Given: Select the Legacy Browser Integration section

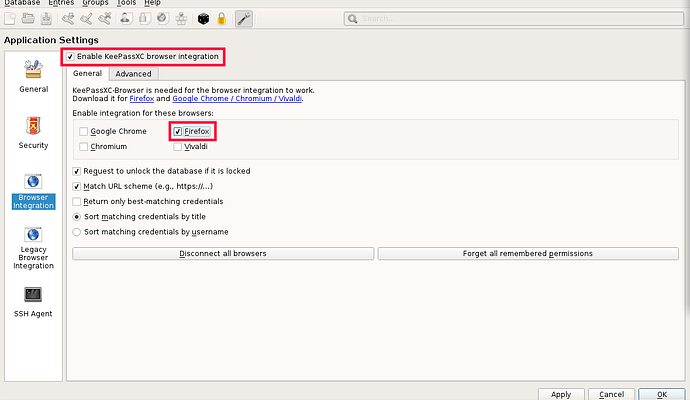Looking at the screenshot, I should click(33, 250).
